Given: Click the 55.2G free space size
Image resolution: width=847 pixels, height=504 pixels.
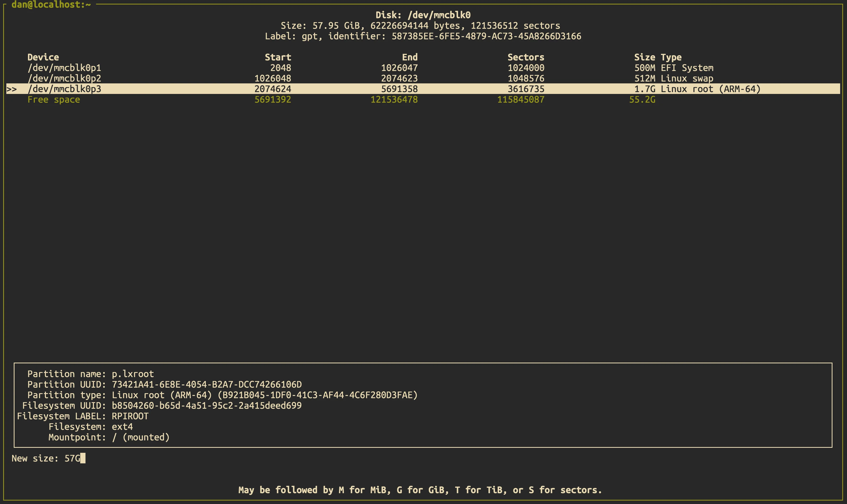Looking at the screenshot, I should click(x=642, y=99).
